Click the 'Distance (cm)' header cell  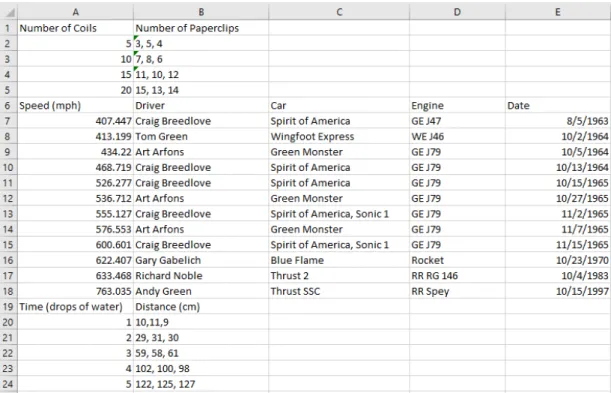click(201, 307)
